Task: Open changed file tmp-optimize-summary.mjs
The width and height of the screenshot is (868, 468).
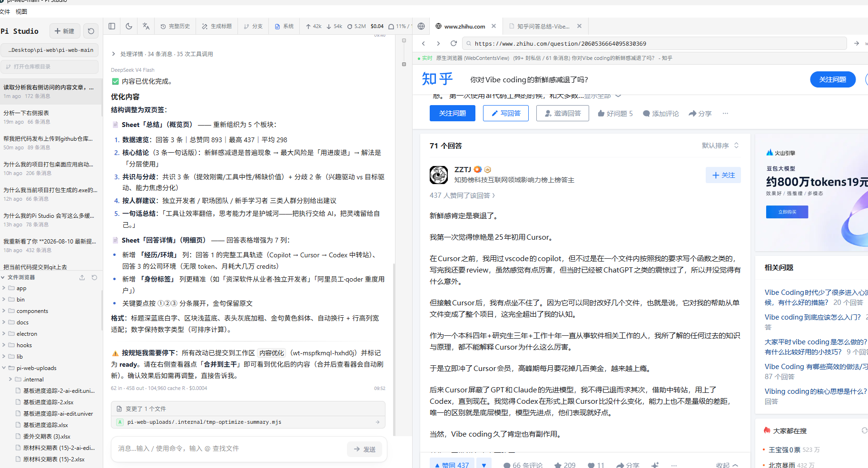Action: [248, 422]
